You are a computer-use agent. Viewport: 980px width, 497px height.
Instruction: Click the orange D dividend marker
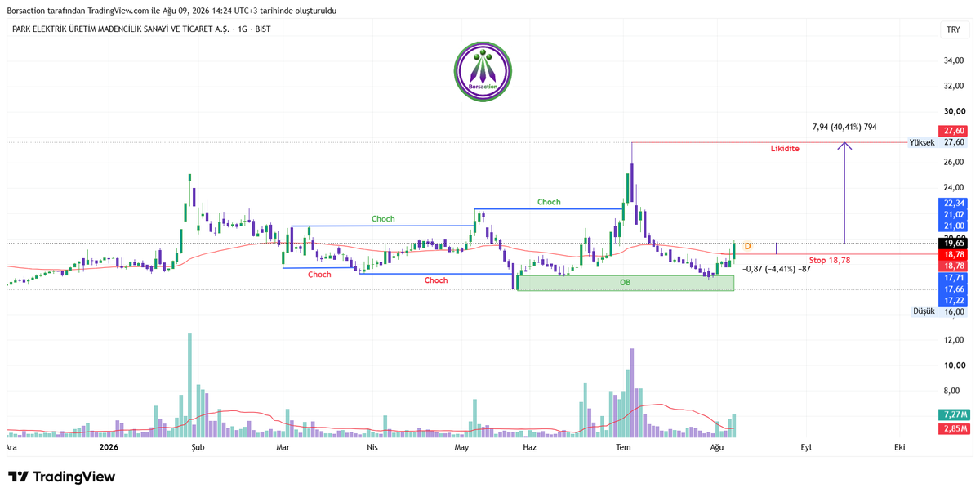point(747,246)
